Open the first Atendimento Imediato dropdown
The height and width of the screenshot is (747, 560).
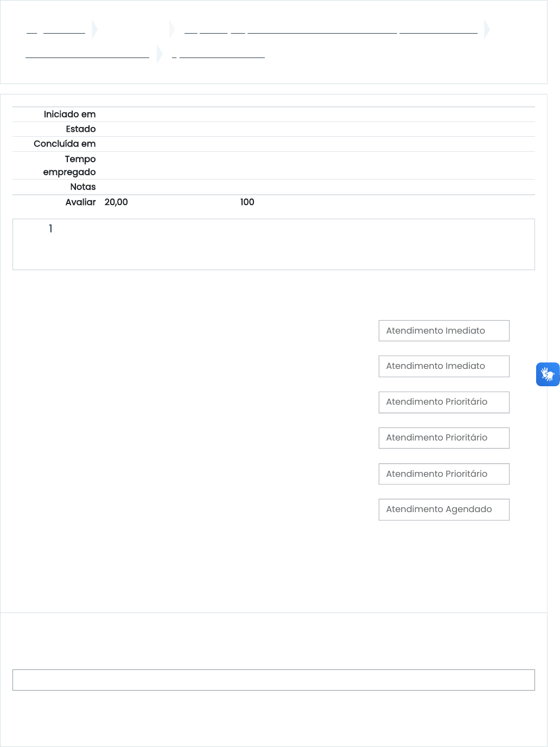(443, 331)
